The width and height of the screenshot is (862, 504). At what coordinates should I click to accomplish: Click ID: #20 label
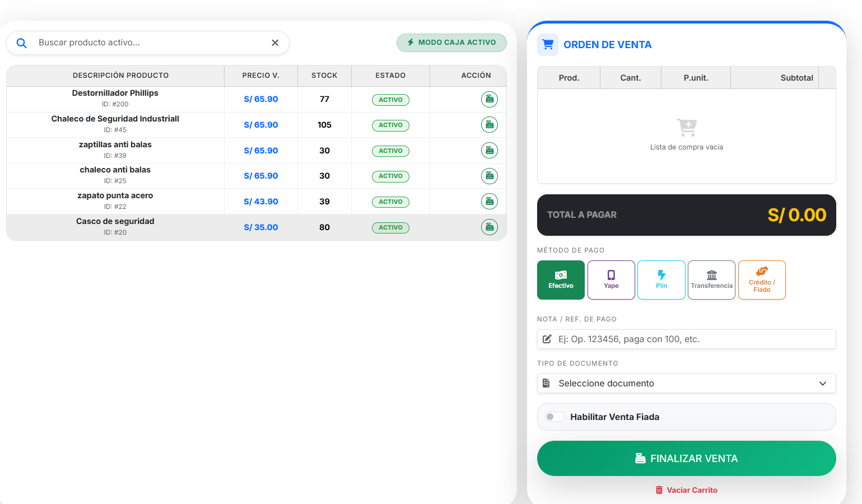coord(115,232)
